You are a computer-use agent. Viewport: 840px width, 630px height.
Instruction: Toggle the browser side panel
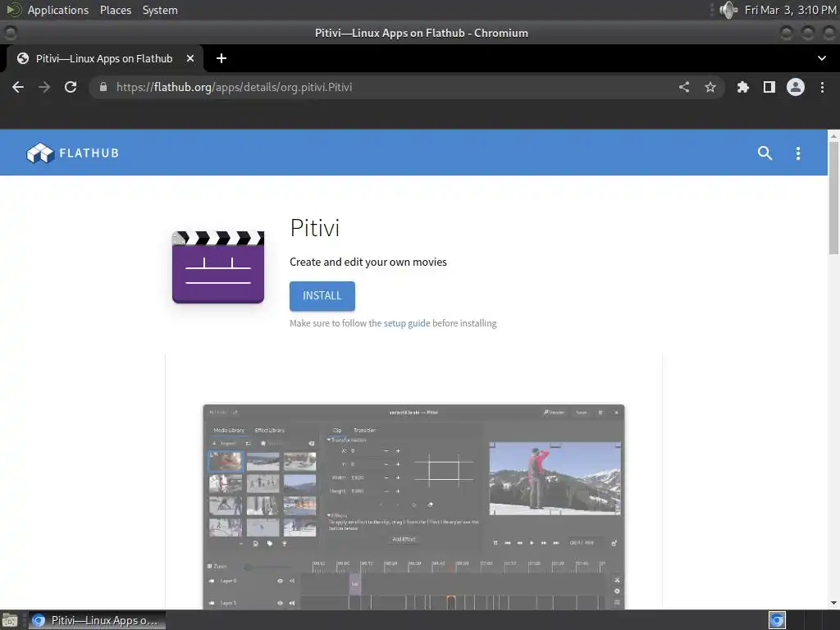[769, 87]
